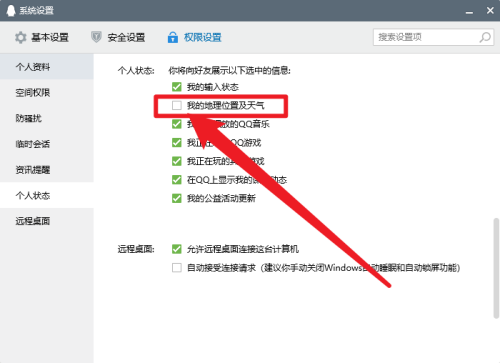500x363 pixels.
Task: Uncheck 在QQ上显示我的 动态 checkbox
Action: [177, 180]
